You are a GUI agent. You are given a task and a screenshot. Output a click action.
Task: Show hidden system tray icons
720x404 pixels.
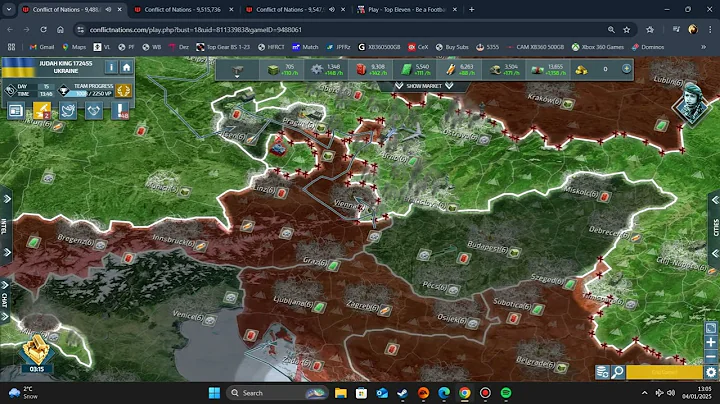[x=644, y=393]
